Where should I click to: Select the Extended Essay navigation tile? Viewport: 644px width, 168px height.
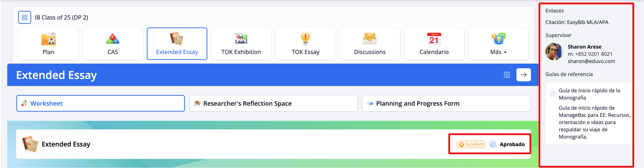177,44
